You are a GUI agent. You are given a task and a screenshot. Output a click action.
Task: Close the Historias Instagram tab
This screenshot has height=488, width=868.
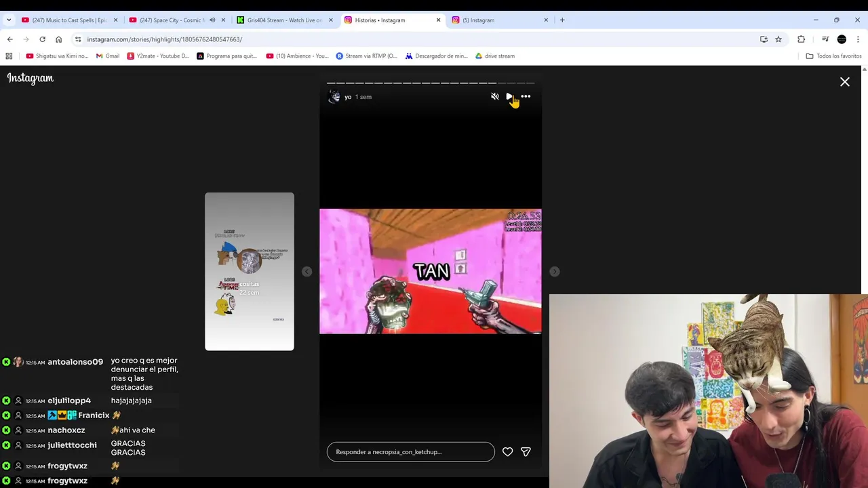tap(438, 20)
